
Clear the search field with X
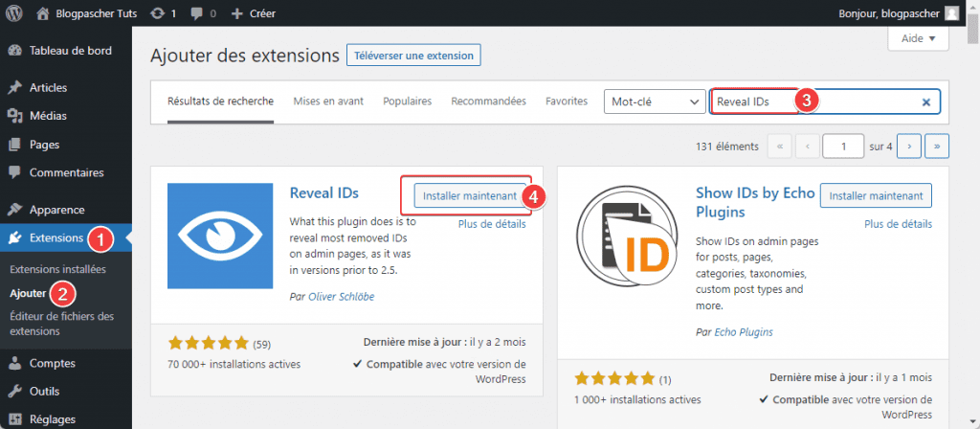(x=926, y=102)
